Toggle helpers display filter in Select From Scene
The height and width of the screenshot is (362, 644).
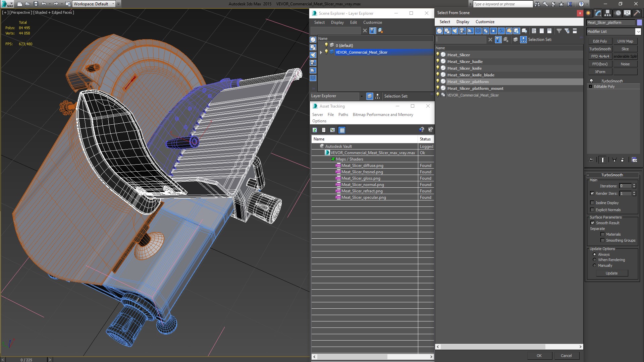(x=470, y=31)
